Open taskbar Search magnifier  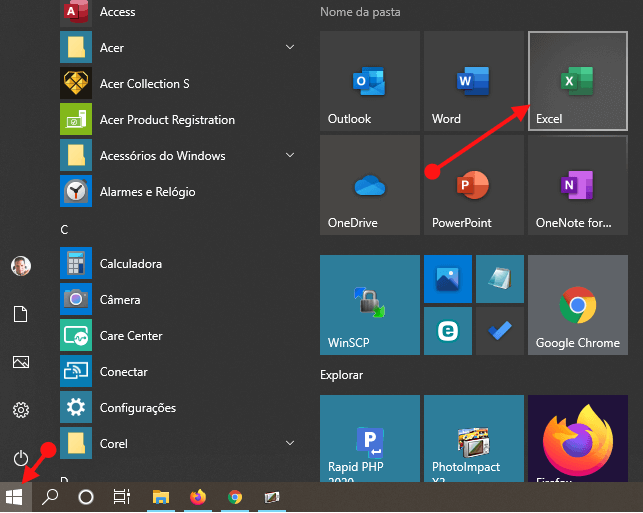click(x=50, y=497)
